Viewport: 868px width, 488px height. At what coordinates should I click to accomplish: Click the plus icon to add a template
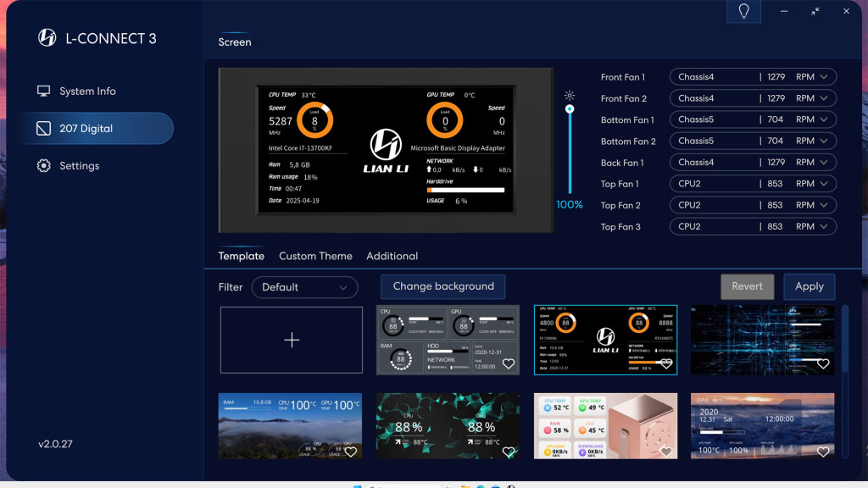292,340
